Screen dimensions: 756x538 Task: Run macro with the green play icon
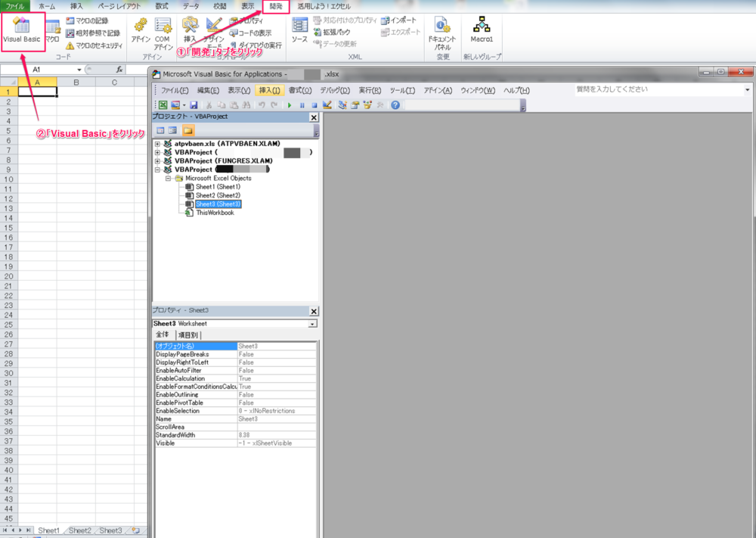[x=290, y=105]
